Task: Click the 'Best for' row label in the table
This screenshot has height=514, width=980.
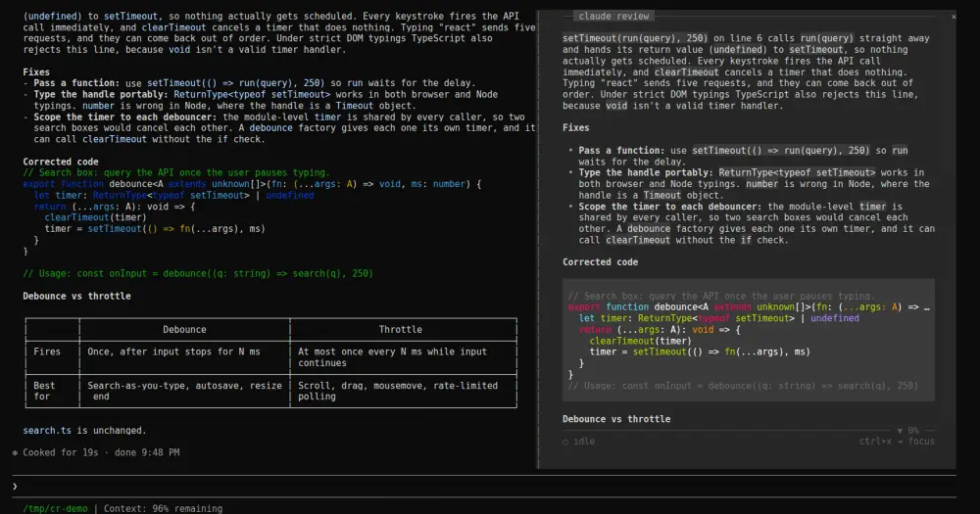Action: tap(44, 391)
